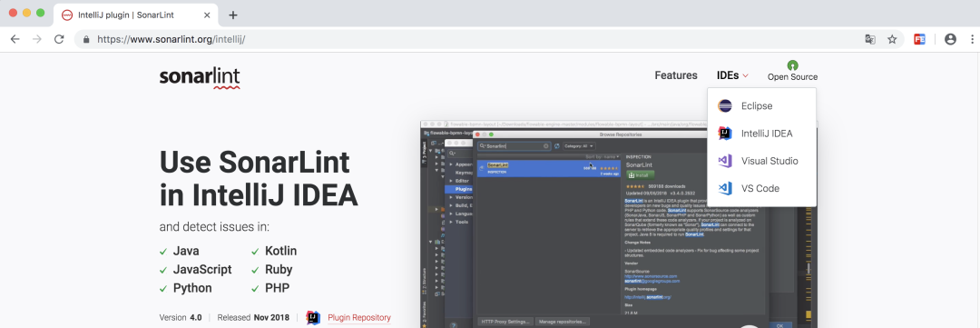Click the red browser extension icon
Image resolution: width=980 pixels, height=328 pixels.
920,39
